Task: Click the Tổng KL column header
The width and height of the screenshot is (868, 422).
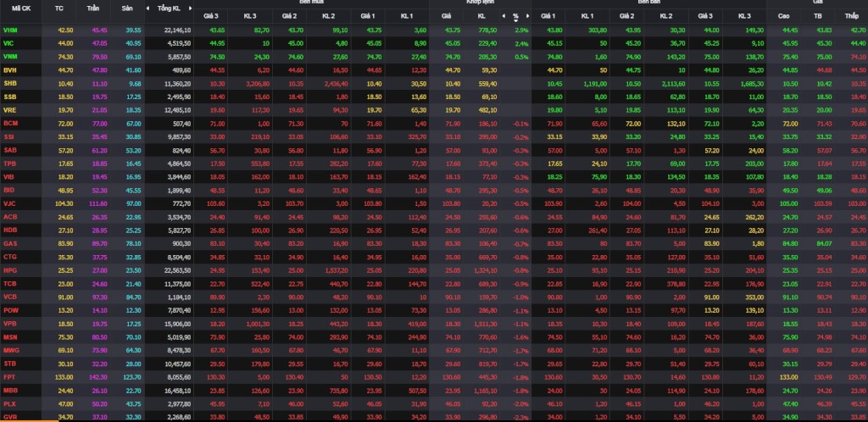Action: point(169,8)
